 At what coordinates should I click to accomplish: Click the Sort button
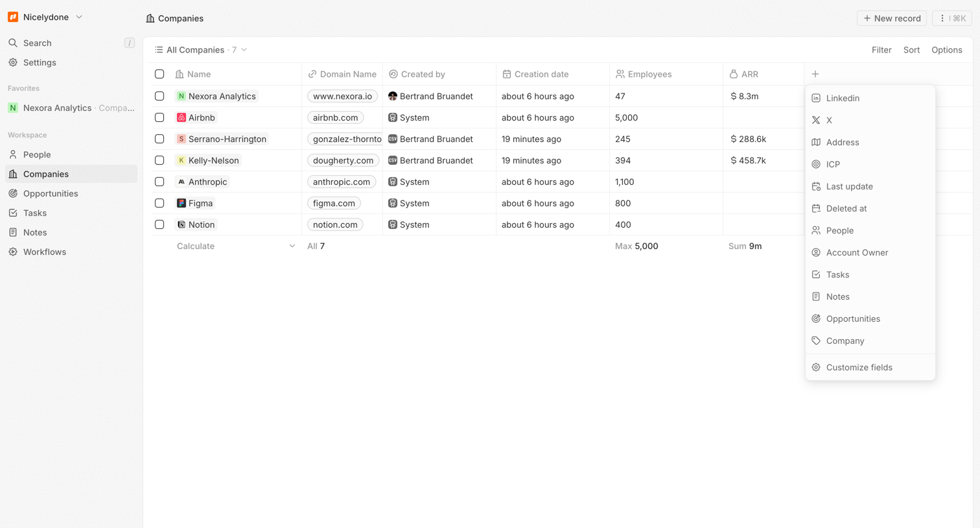pyautogui.click(x=911, y=50)
